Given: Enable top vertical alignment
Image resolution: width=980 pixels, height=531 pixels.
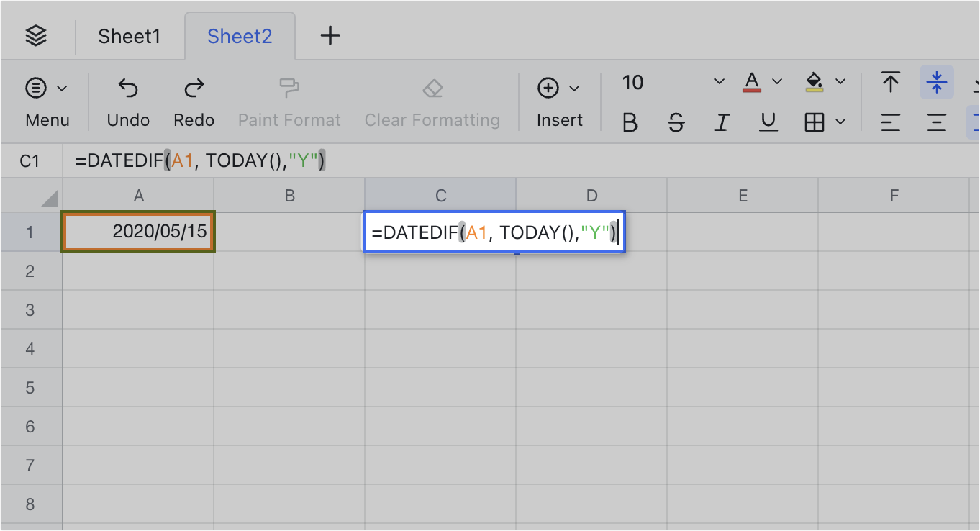Looking at the screenshot, I should (x=890, y=81).
